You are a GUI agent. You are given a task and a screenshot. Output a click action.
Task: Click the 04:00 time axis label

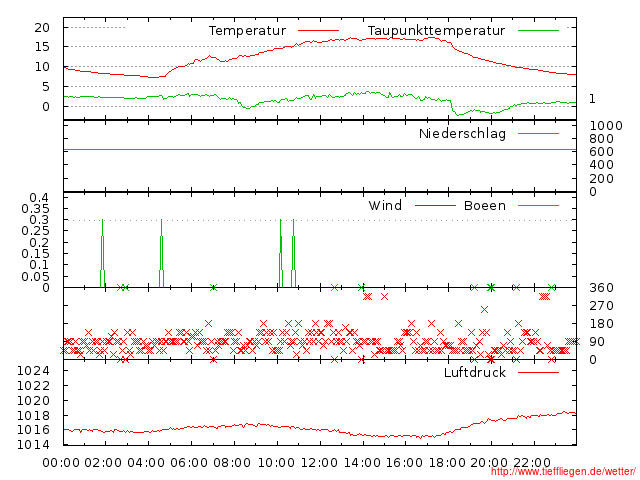tap(146, 463)
